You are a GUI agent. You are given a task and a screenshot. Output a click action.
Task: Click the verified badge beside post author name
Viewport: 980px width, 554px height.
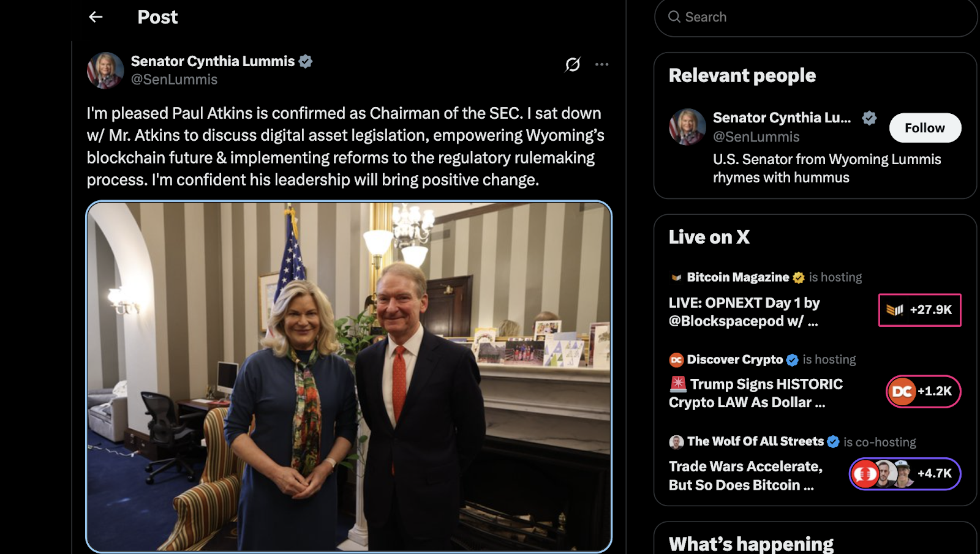pyautogui.click(x=306, y=61)
